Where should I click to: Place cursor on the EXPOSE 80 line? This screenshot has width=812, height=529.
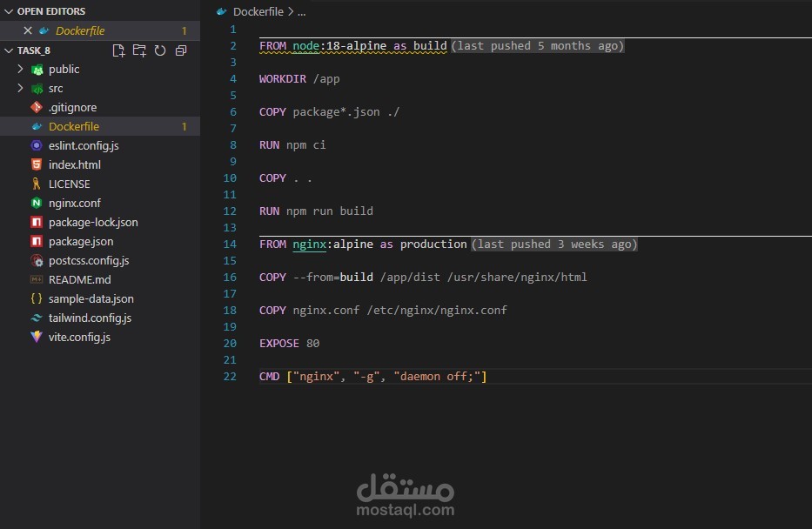(x=289, y=344)
